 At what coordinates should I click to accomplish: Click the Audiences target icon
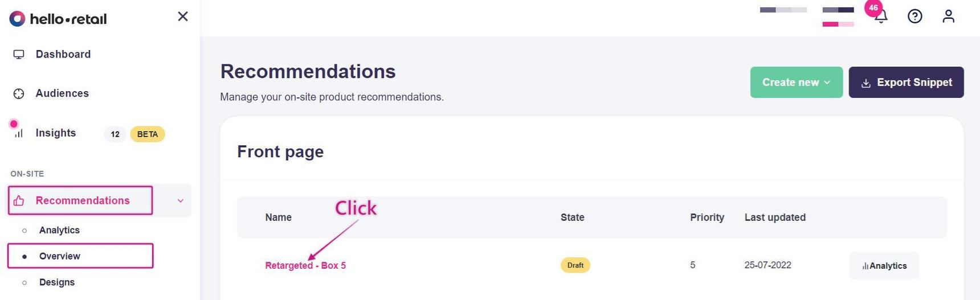pyautogui.click(x=19, y=94)
